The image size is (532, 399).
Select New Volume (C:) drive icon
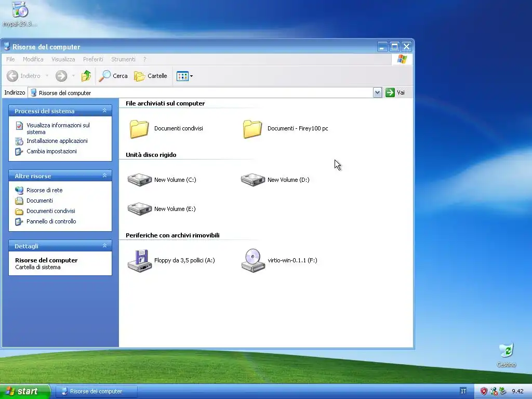[139, 180]
